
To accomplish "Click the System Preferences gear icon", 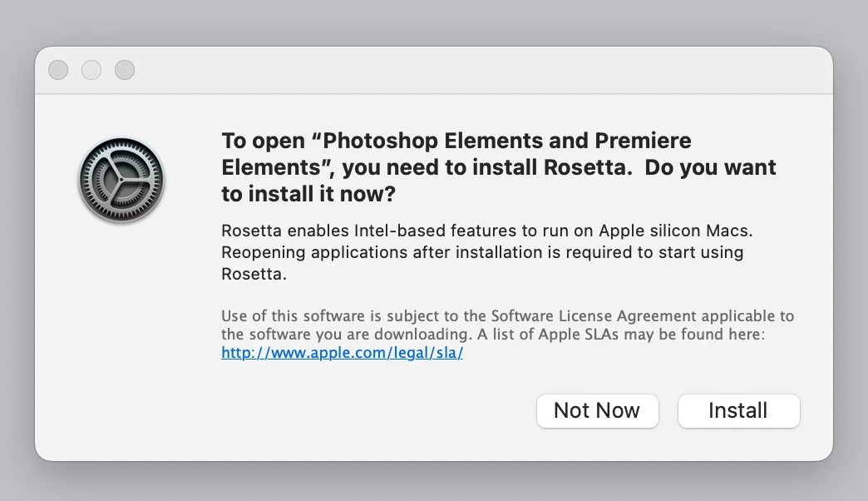I will (121, 180).
